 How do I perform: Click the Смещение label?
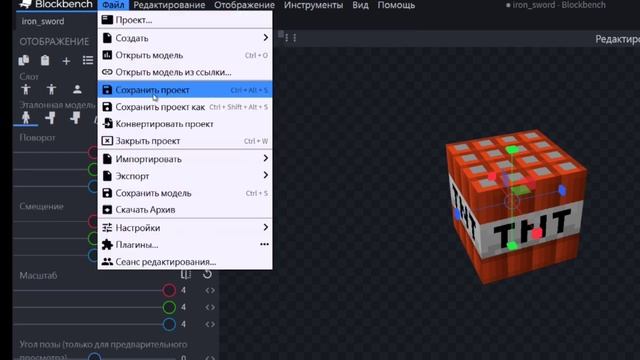tap(41, 207)
